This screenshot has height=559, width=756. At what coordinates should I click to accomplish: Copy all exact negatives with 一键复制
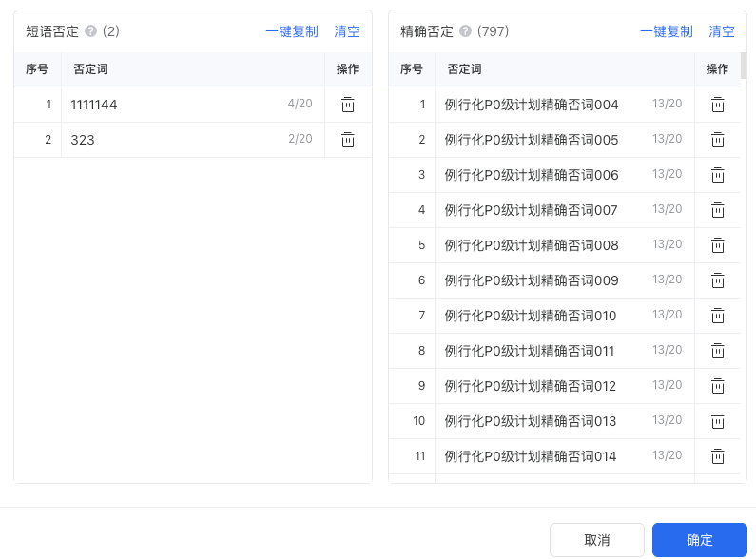667,31
